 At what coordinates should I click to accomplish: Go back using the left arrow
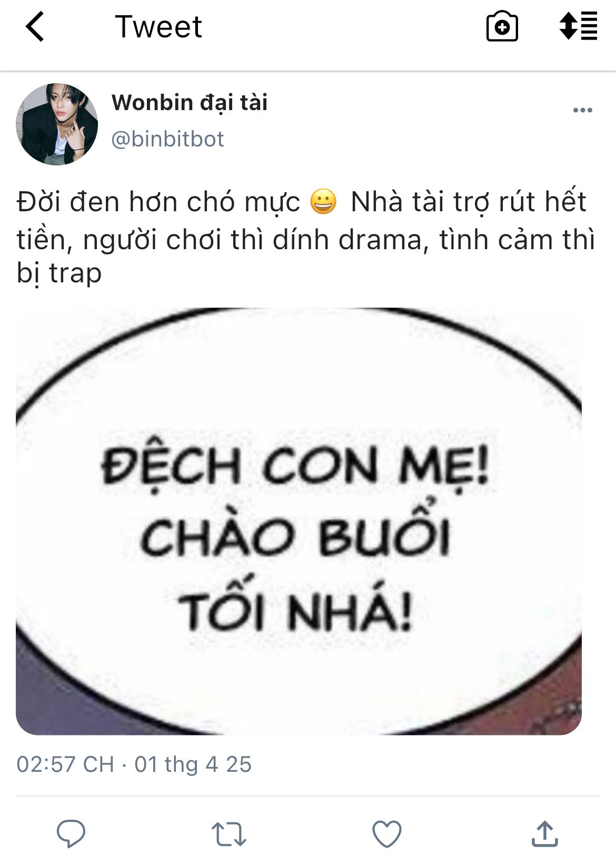(35, 27)
